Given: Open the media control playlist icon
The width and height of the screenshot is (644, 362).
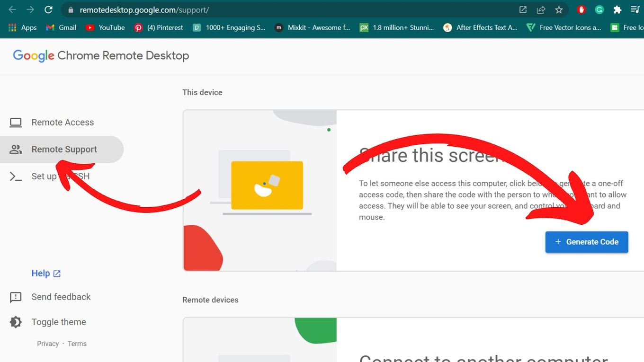Looking at the screenshot, I should [x=635, y=9].
